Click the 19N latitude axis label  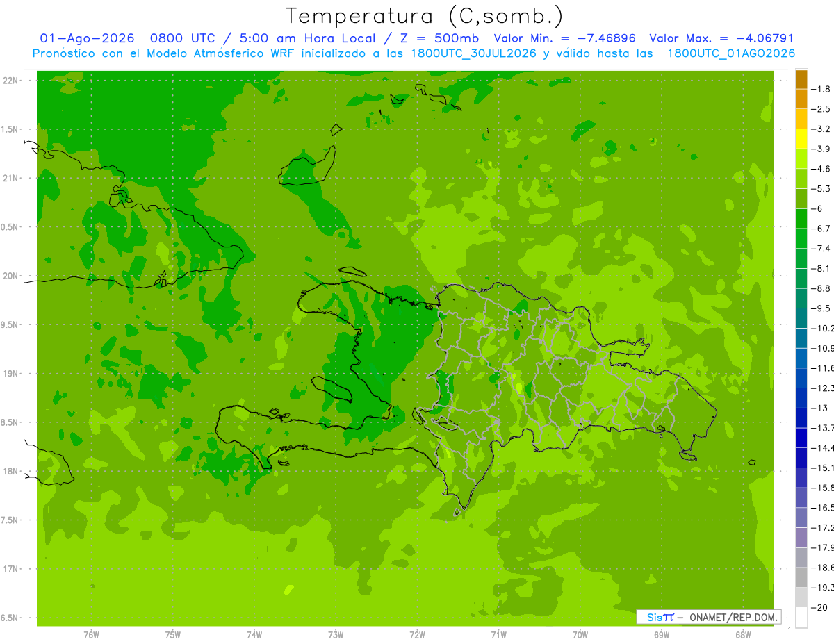tap(11, 374)
